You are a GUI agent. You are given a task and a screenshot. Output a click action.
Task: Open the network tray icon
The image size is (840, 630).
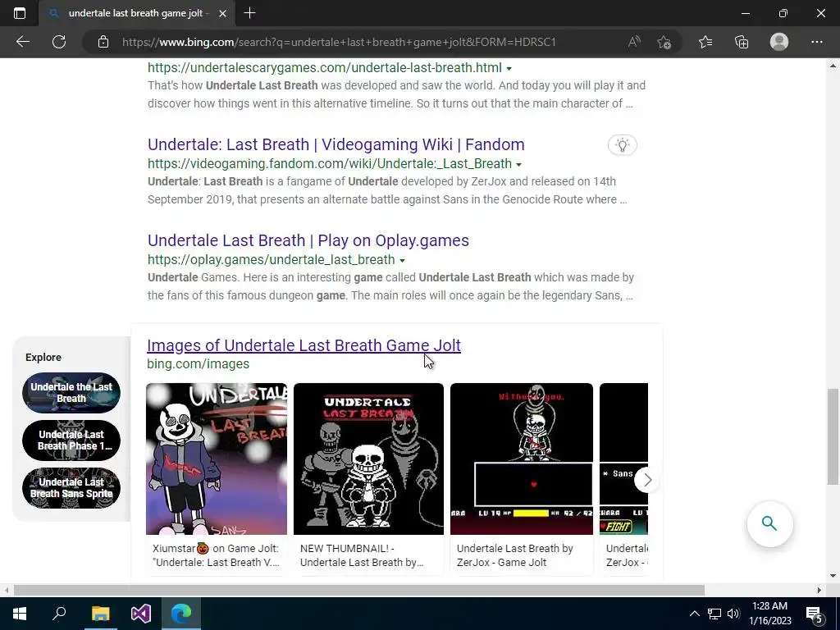tap(714, 614)
